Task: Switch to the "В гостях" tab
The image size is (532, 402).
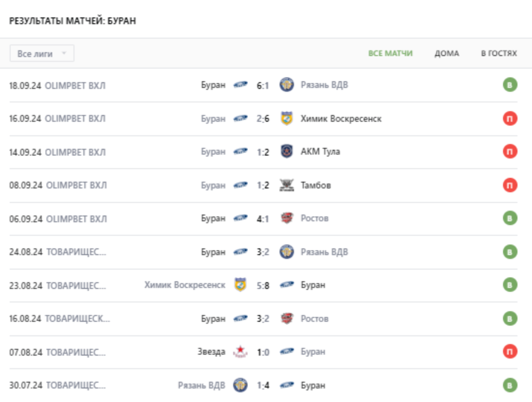Action: click(499, 54)
